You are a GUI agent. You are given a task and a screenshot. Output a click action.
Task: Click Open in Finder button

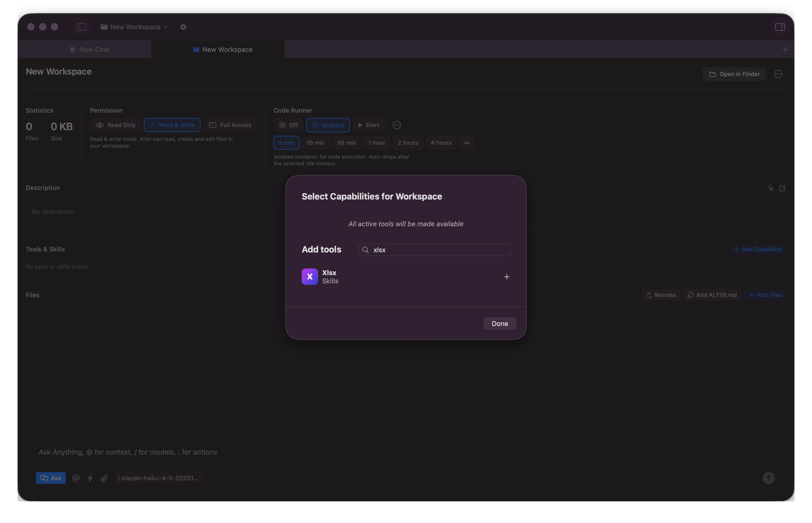tap(734, 74)
